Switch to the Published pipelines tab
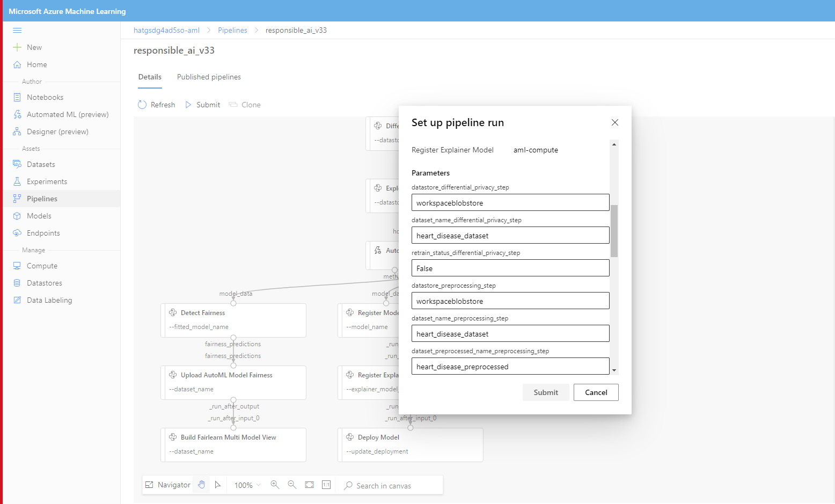The height and width of the screenshot is (504, 835). point(209,77)
